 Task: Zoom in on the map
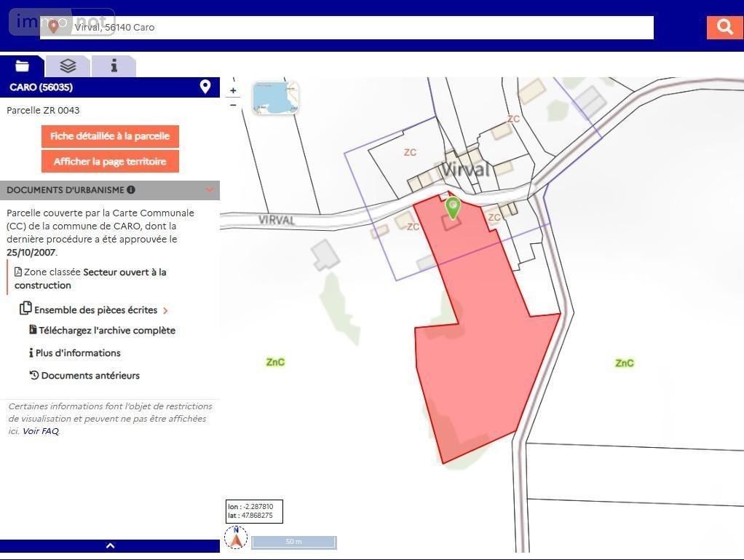[233, 91]
